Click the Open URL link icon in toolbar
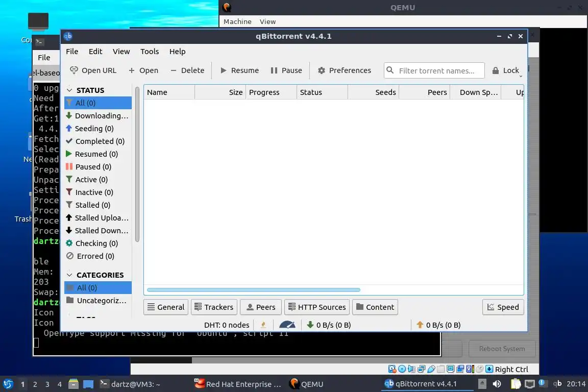Image resolution: width=588 pixels, height=392 pixels. pos(74,70)
